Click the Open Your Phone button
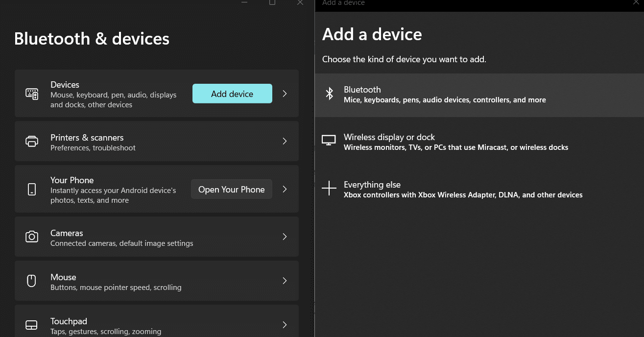 click(x=232, y=189)
